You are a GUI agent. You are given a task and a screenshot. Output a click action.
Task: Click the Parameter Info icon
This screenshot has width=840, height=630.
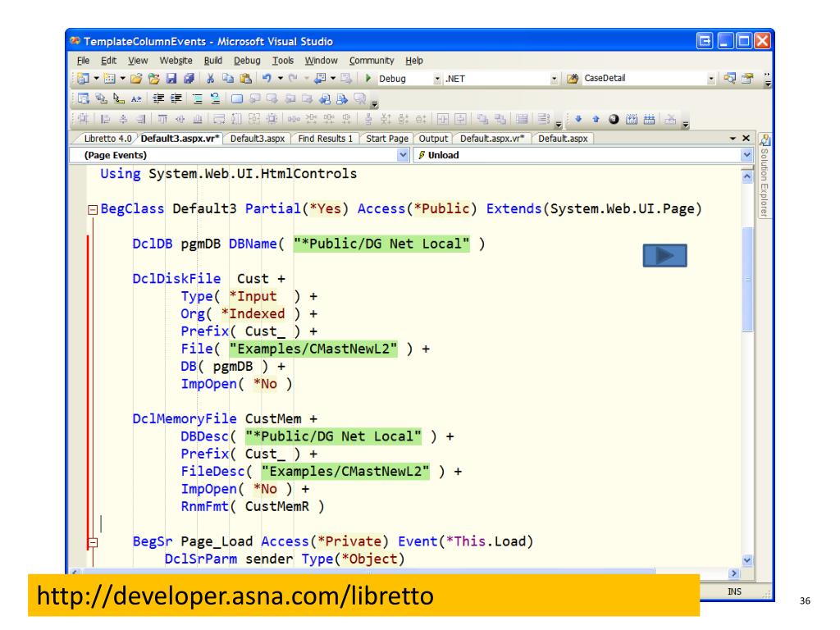(101, 98)
